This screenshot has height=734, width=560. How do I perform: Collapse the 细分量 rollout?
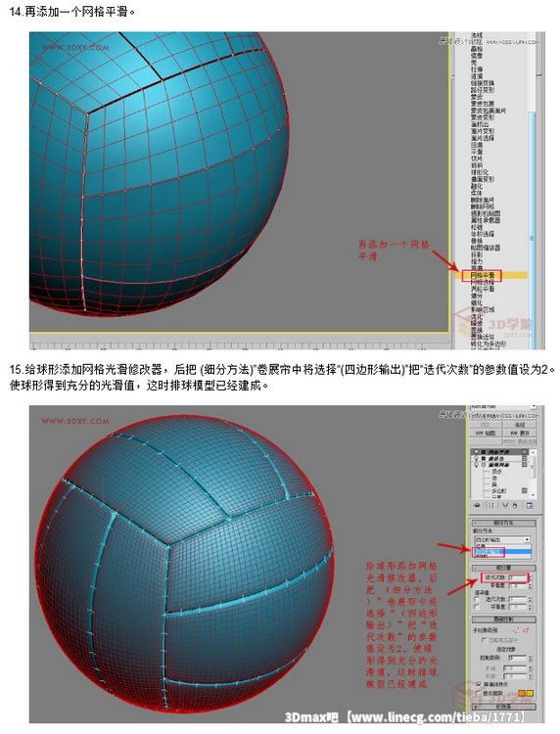(x=504, y=568)
